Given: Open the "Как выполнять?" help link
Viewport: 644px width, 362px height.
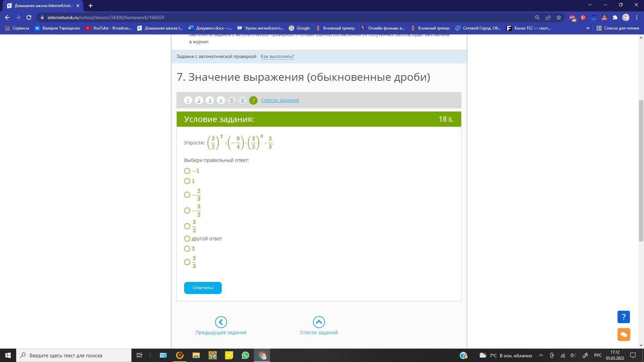Looking at the screenshot, I should pyautogui.click(x=277, y=56).
